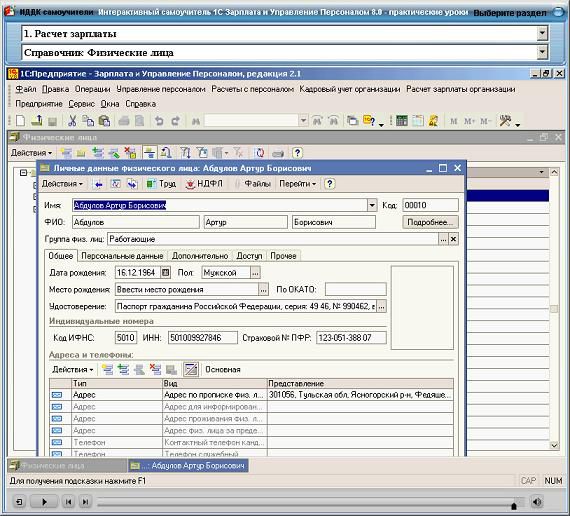Open the 'Справочник Физические лица' lesson dropdown
Screen dimensions: 570x516
coord(542,53)
